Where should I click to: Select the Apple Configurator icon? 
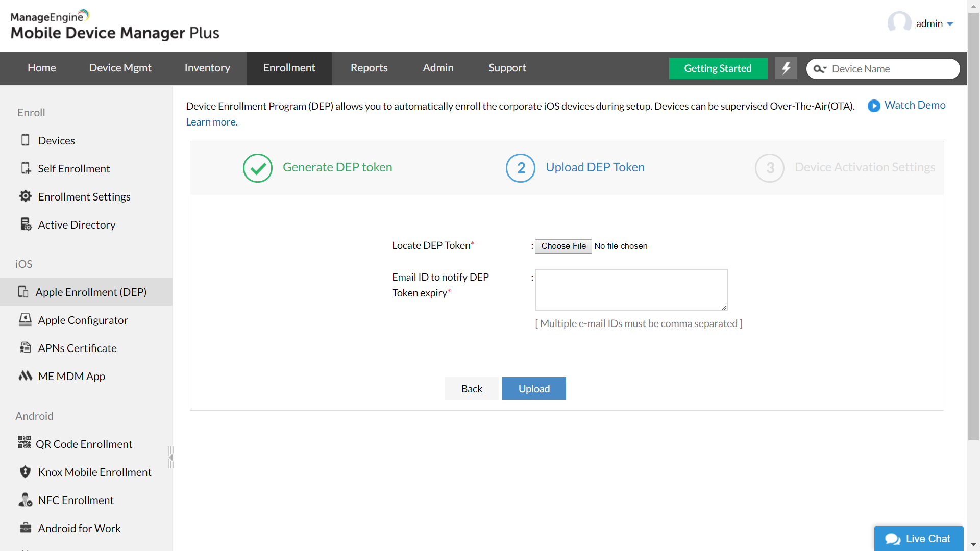[x=26, y=319]
